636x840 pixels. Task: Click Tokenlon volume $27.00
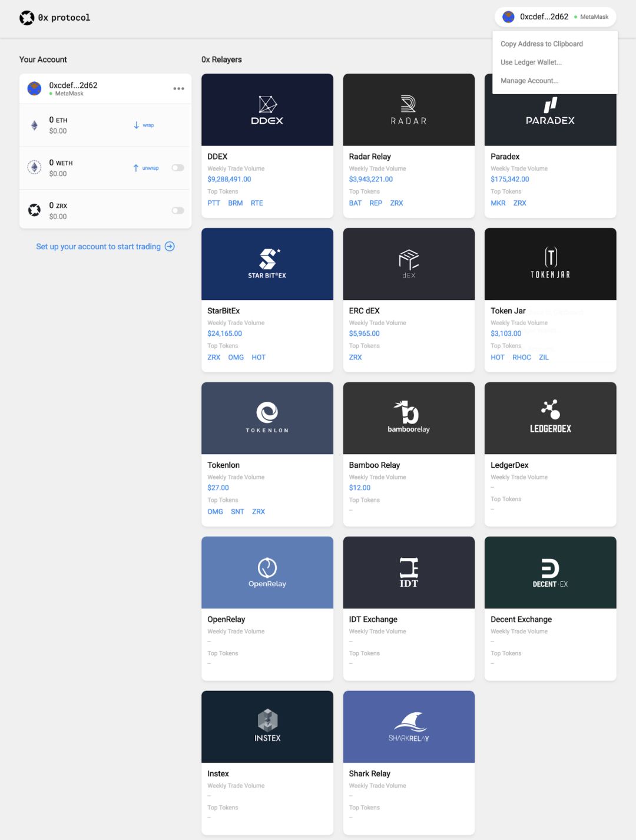coord(218,488)
